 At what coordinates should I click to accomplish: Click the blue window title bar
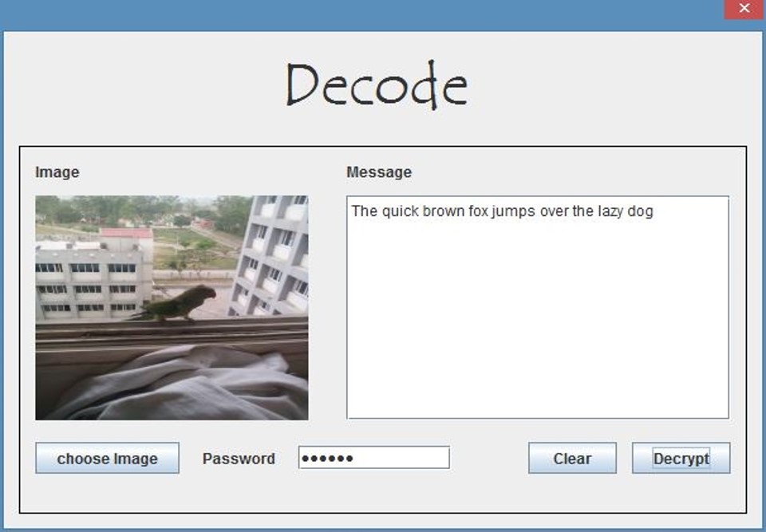(361, 14)
